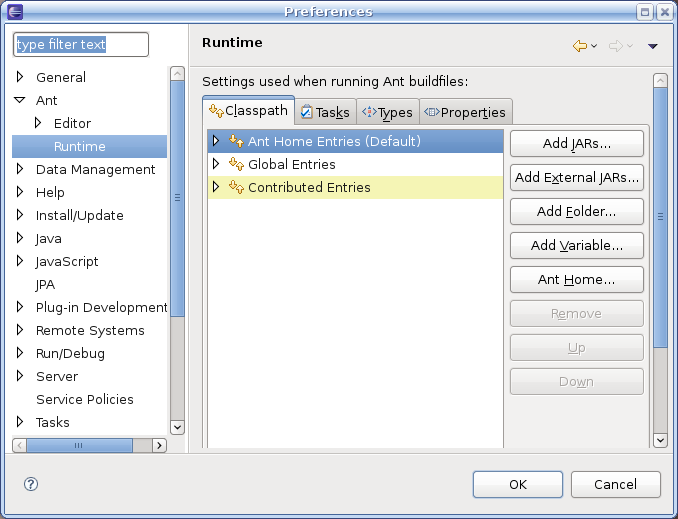The width and height of the screenshot is (678, 519).
Task: Click the Add Folder... button
Action: click(577, 211)
